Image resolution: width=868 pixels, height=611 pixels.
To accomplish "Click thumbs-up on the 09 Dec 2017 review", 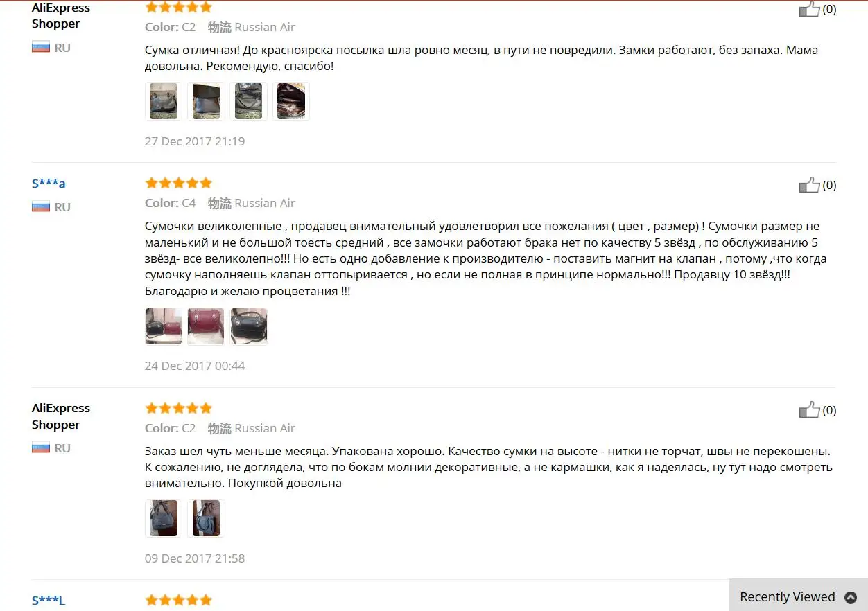I will point(810,410).
